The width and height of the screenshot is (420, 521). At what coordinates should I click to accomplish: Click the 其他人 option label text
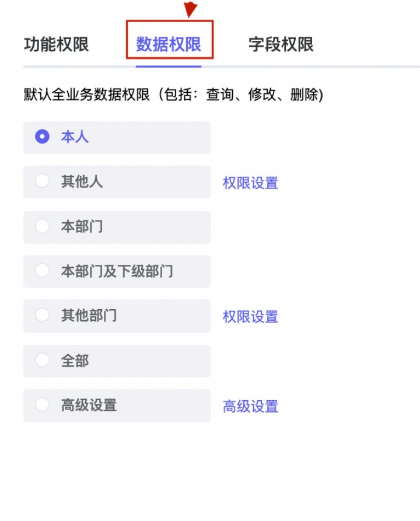[82, 181]
